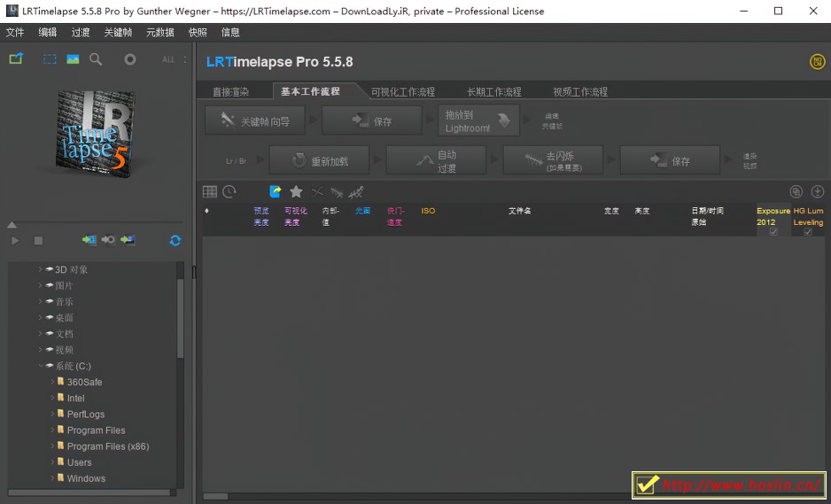The height and width of the screenshot is (504, 831).
Task: Collapse the 系统 (C:) drive node
Action: click(40, 366)
